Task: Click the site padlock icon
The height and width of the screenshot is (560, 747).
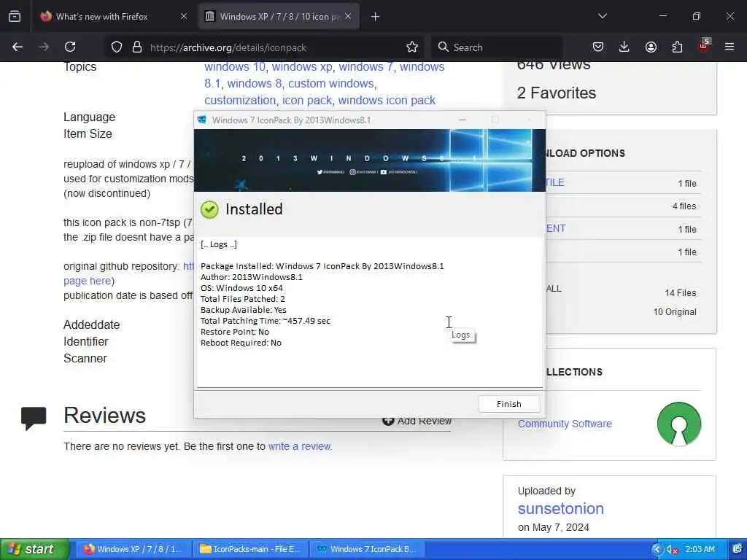Action: [136, 47]
